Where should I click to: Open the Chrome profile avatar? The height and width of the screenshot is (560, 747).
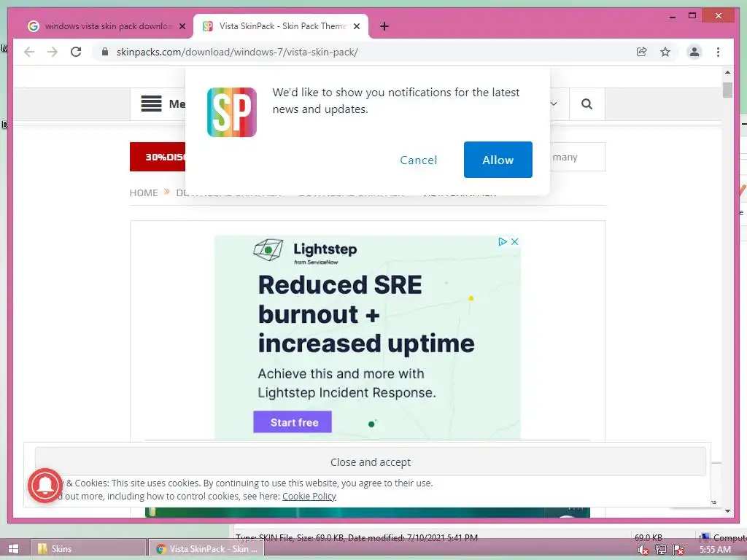(694, 52)
